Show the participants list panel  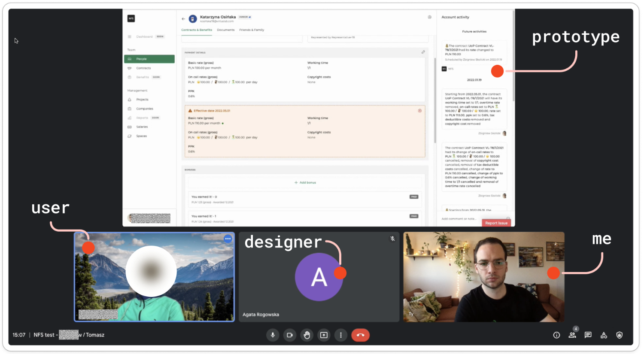click(572, 335)
